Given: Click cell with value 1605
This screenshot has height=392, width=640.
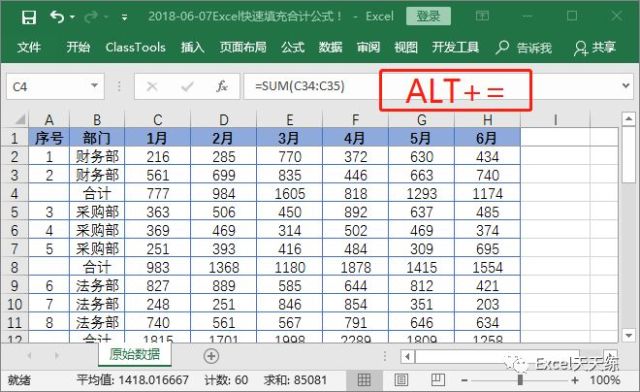Looking at the screenshot, I should tap(289, 193).
